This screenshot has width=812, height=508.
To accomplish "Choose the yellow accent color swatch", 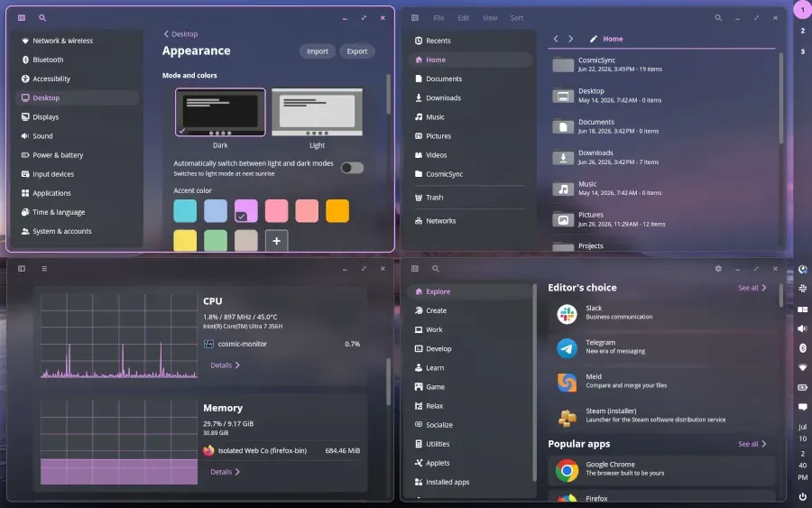I will tap(185, 241).
